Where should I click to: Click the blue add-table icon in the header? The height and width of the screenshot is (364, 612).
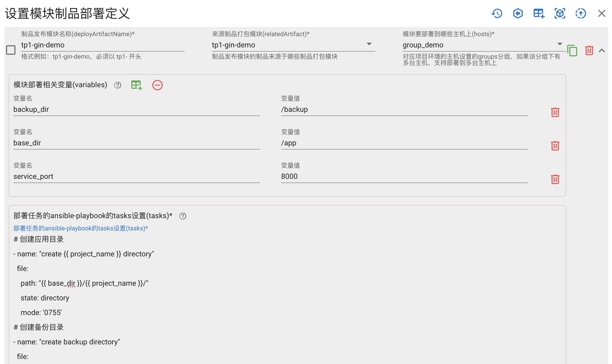539,13
